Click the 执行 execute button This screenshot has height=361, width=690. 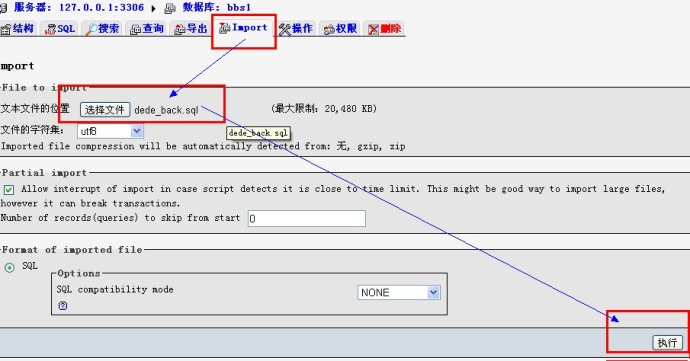point(668,343)
